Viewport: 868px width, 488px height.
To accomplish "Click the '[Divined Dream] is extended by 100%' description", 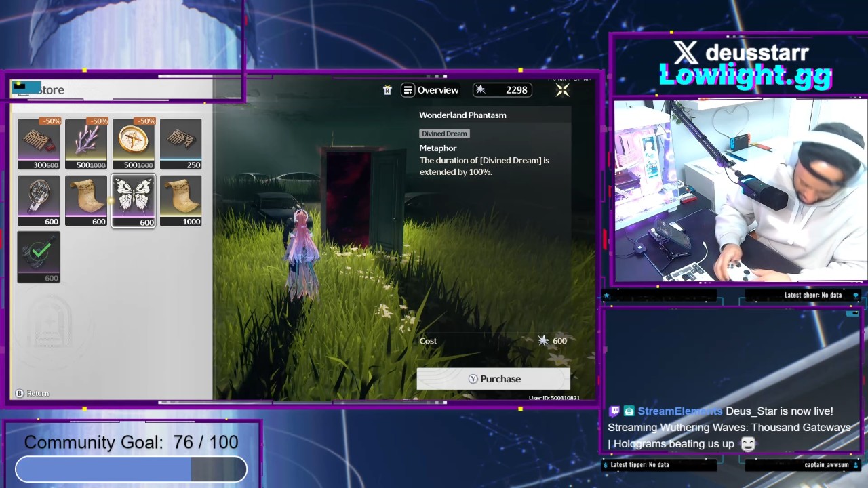I will pyautogui.click(x=484, y=166).
